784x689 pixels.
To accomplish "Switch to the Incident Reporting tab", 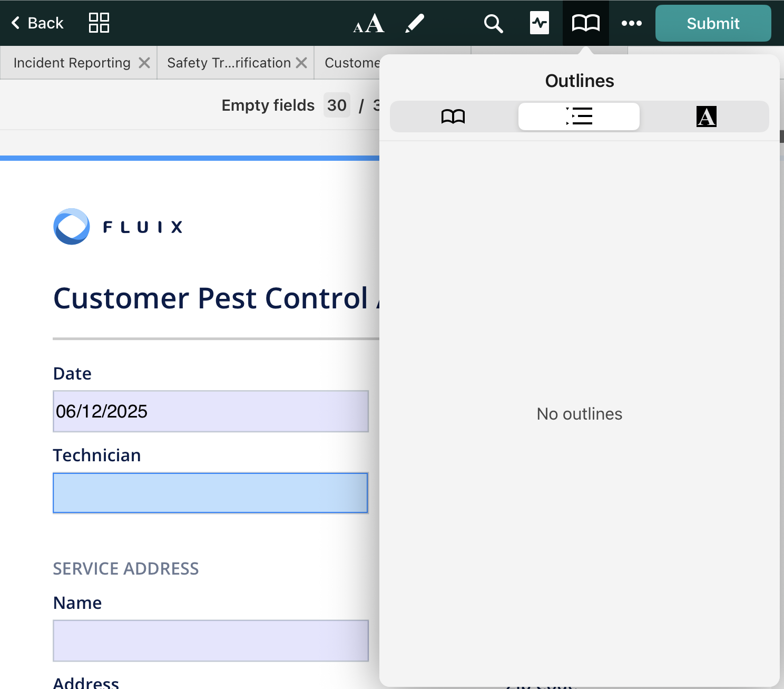I will (72, 63).
